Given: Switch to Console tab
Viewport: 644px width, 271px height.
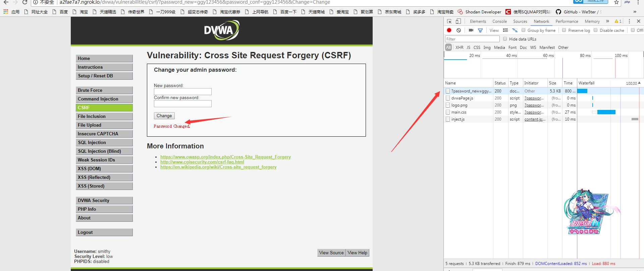Looking at the screenshot, I should [499, 21].
